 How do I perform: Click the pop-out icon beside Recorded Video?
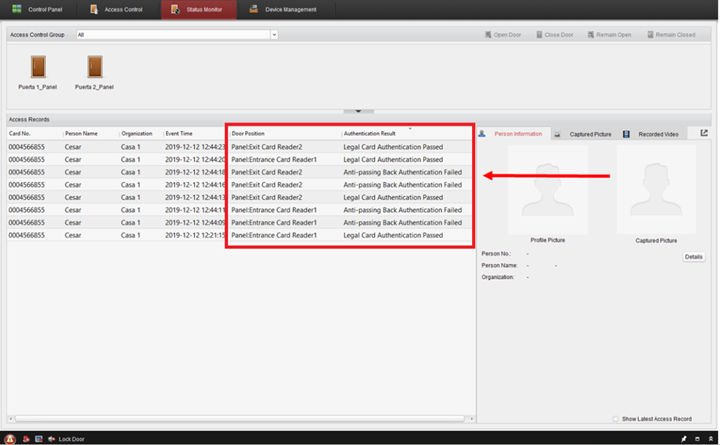[x=704, y=133]
